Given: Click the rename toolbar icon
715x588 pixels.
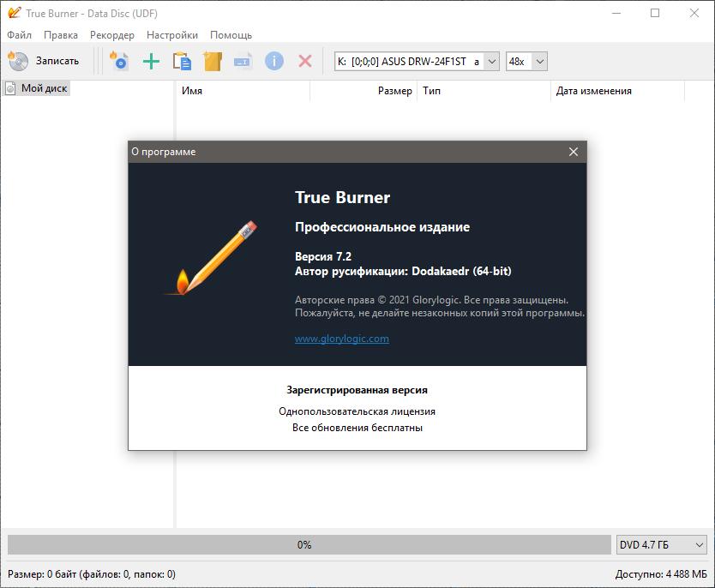Looking at the screenshot, I should (x=243, y=61).
